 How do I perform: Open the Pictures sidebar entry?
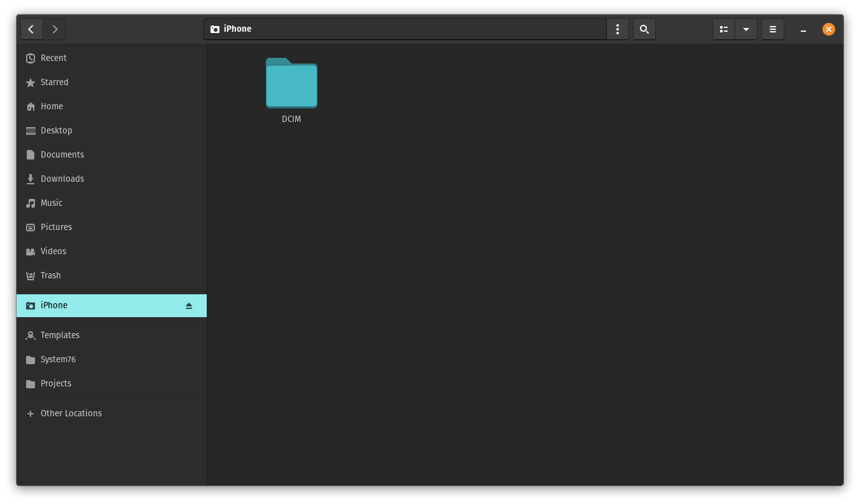(x=56, y=227)
